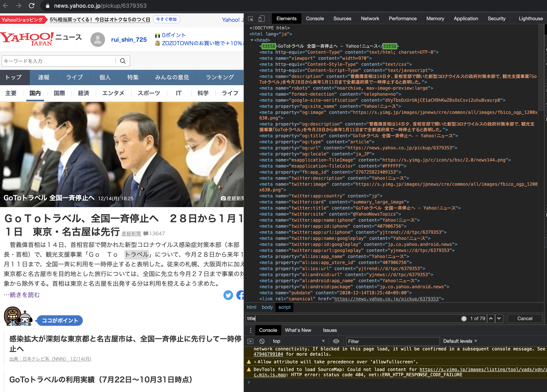Image resolution: width=547 pixels, height=392 pixels.
Task: Enable inspect element mode
Action: tap(251, 19)
